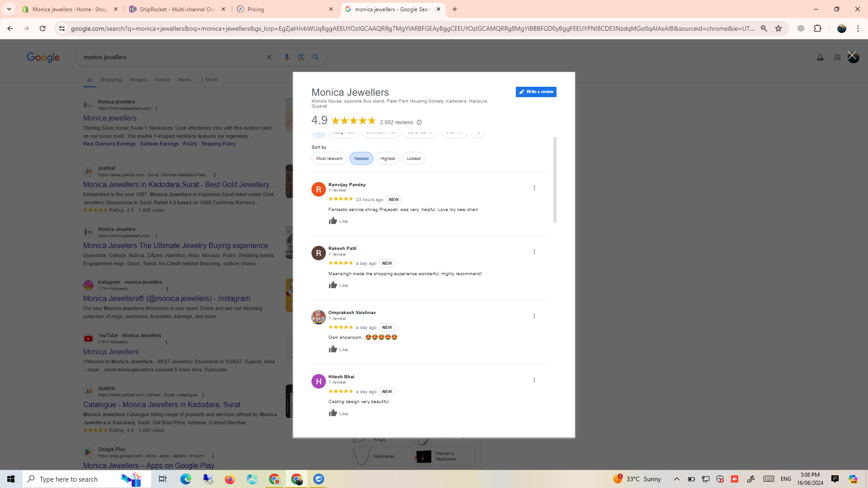Click the Google search box
The height and width of the screenshot is (488, 868).
pos(172,57)
